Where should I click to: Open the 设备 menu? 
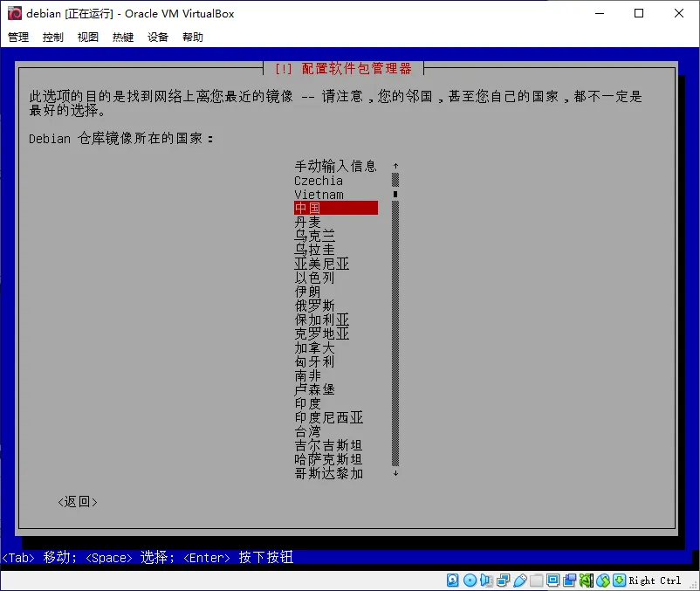(158, 37)
